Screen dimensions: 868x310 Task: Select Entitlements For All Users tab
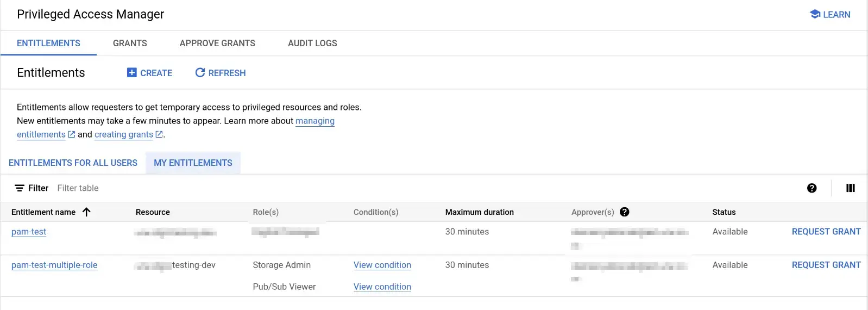73,163
